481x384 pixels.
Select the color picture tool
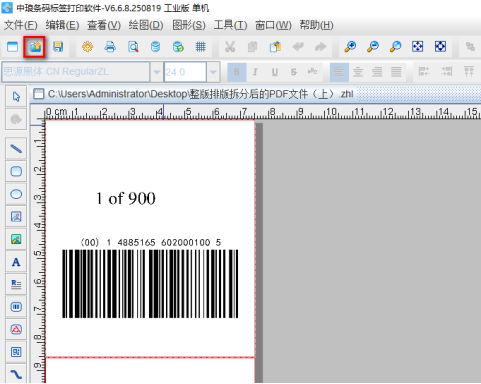click(16, 239)
